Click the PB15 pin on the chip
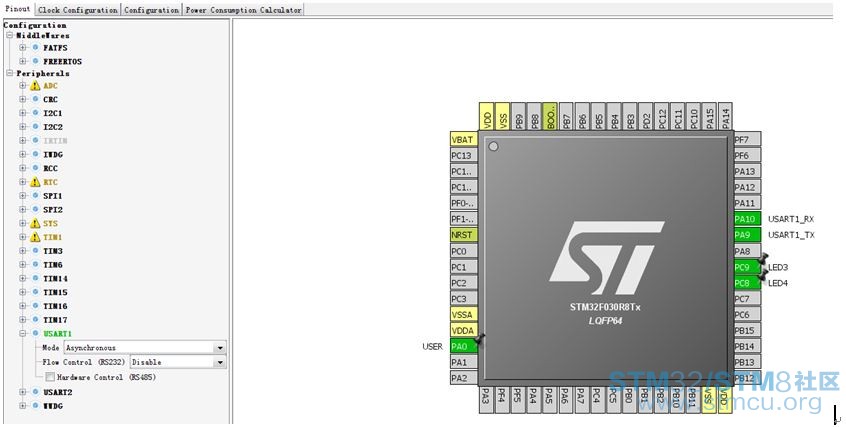 (747, 330)
